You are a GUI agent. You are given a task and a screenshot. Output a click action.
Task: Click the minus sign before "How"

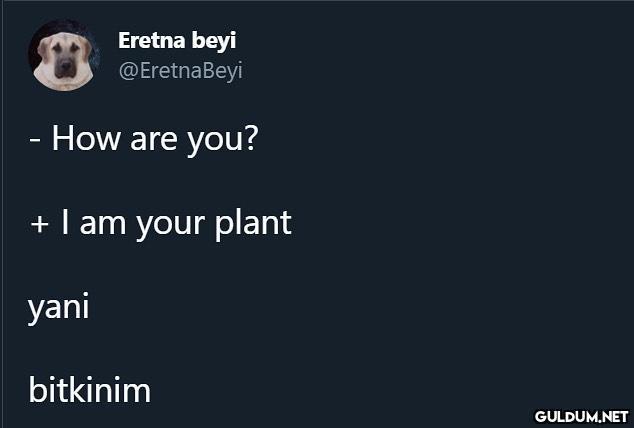coord(34,137)
